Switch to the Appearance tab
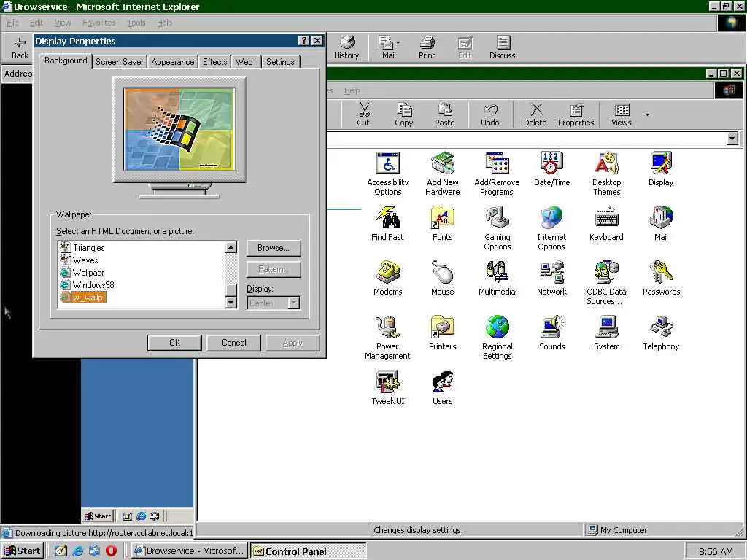Image resolution: width=747 pixels, height=560 pixels. point(172,62)
